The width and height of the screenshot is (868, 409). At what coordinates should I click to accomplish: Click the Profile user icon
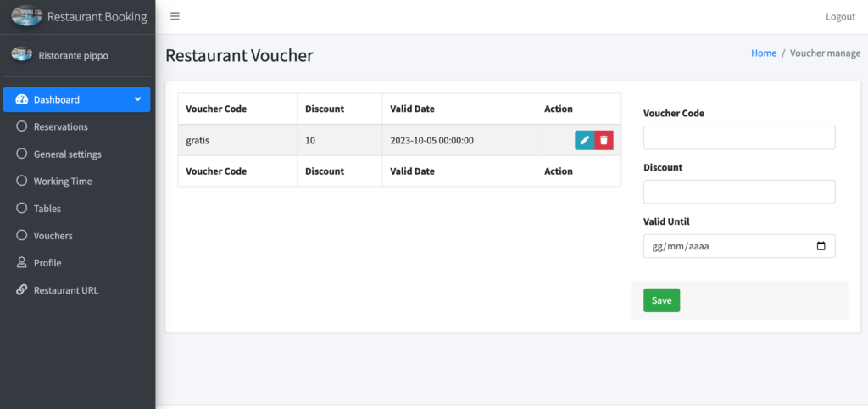22,263
